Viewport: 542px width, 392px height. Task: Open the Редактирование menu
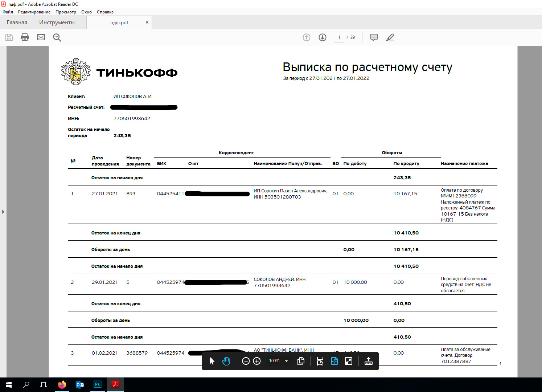34,12
